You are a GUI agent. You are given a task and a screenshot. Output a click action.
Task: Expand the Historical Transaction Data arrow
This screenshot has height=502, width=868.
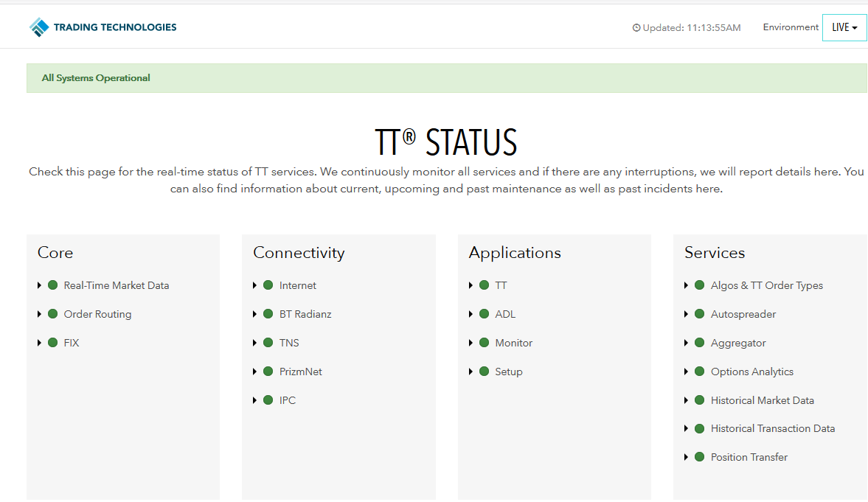[x=686, y=429]
